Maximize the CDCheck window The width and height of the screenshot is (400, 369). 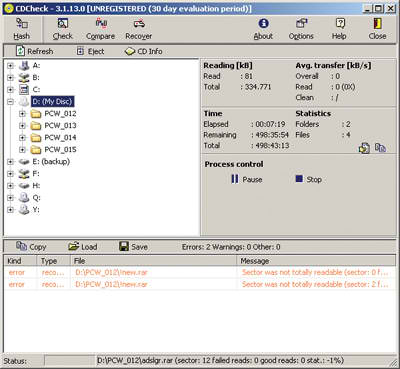[378, 9]
